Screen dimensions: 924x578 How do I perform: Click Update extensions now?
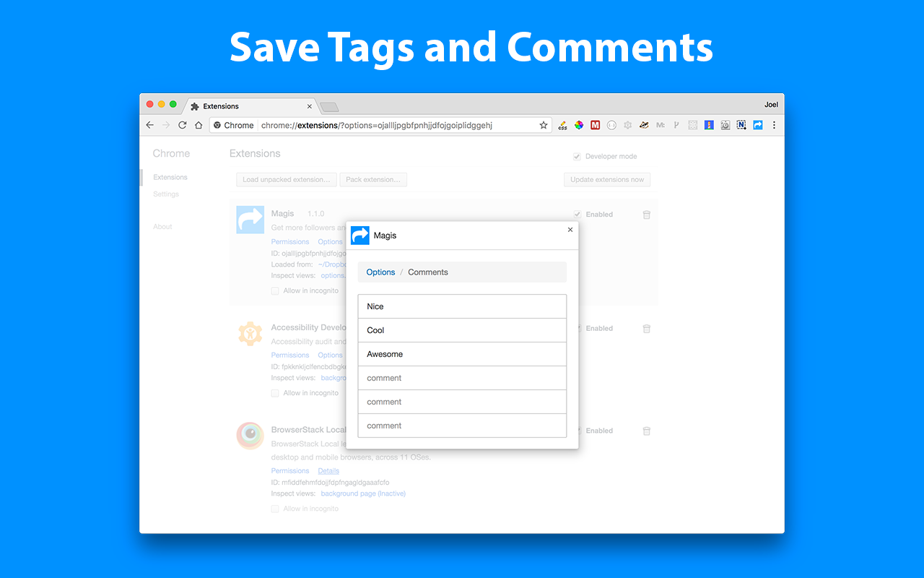click(x=607, y=180)
